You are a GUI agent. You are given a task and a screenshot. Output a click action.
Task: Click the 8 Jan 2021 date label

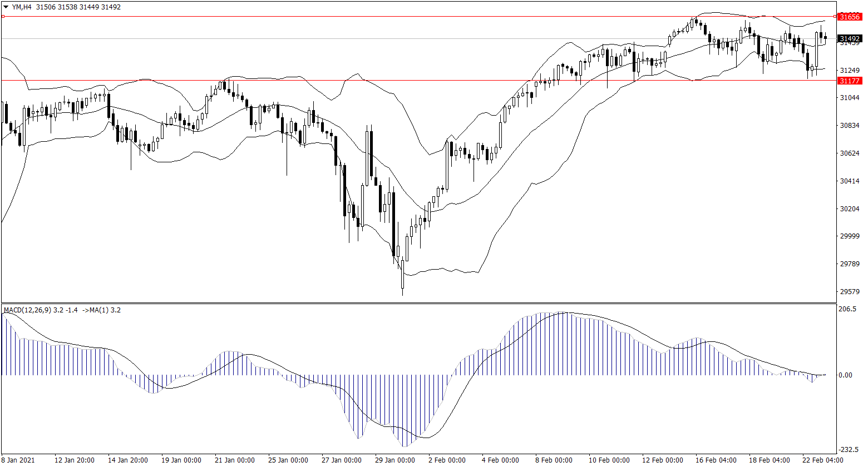[18, 460]
